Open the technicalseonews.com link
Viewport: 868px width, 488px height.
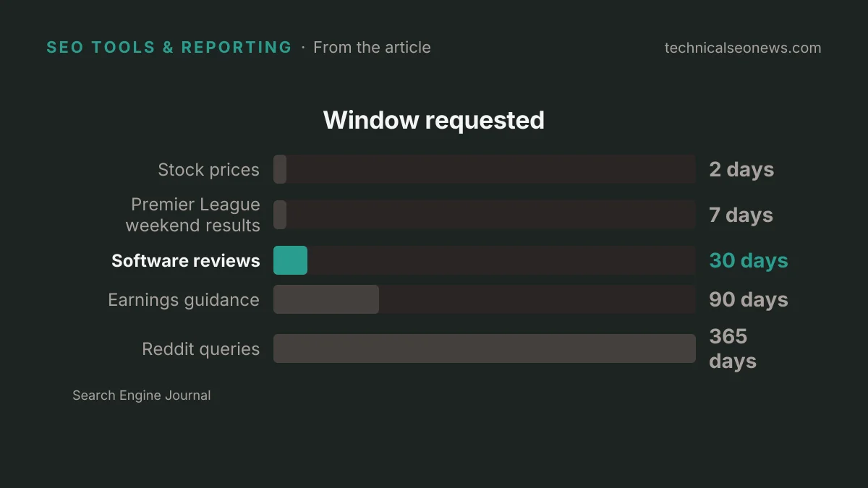[x=743, y=48]
